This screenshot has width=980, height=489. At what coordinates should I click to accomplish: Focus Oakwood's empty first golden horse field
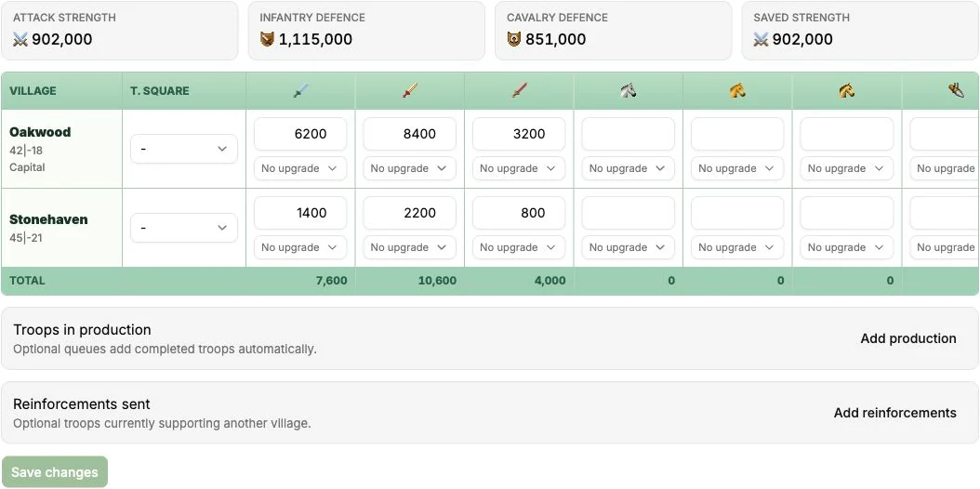[x=737, y=134]
